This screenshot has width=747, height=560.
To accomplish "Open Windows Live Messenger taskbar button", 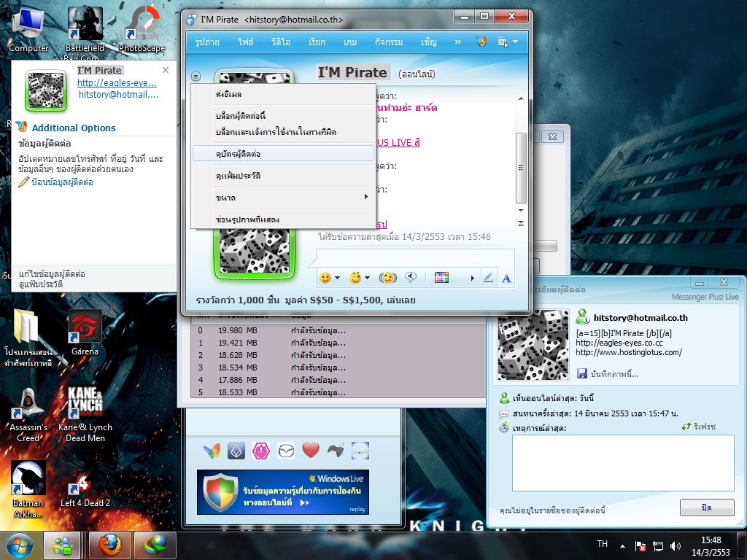I will [x=63, y=545].
